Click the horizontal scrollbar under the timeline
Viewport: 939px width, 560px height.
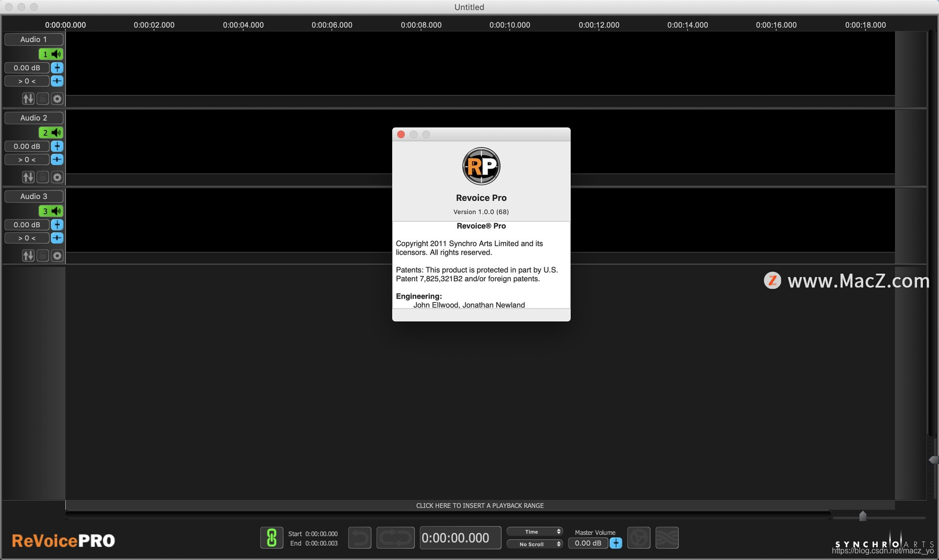[448, 515]
